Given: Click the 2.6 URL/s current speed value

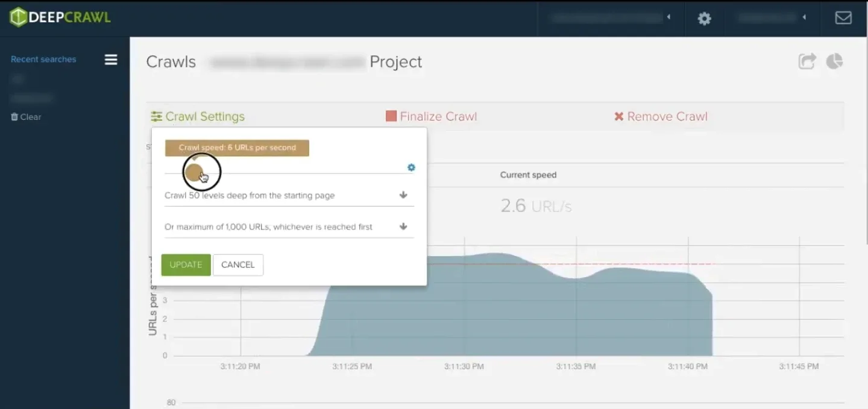Looking at the screenshot, I should coord(536,206).
